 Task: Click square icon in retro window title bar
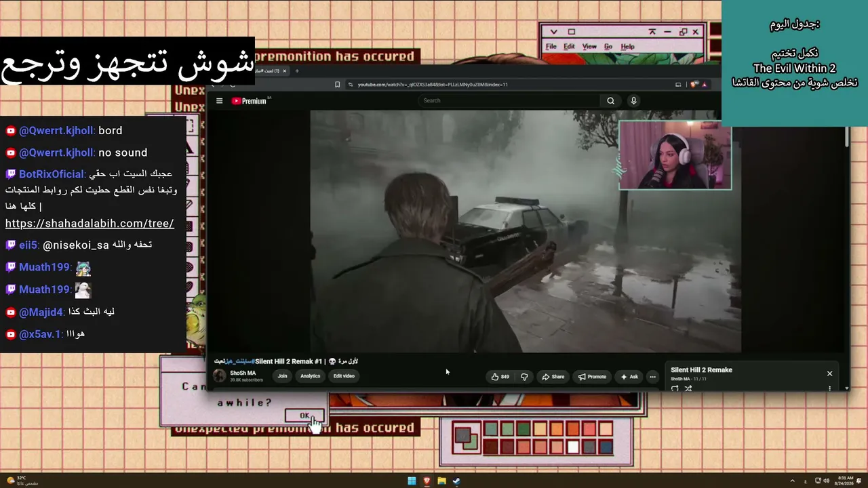[x=571, y=32]
